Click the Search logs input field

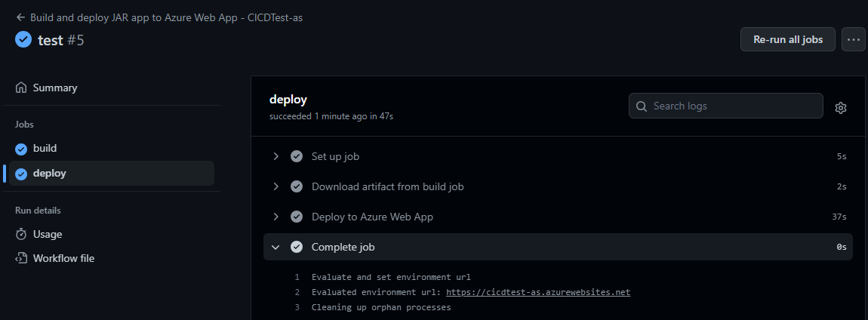coord(726,106)
